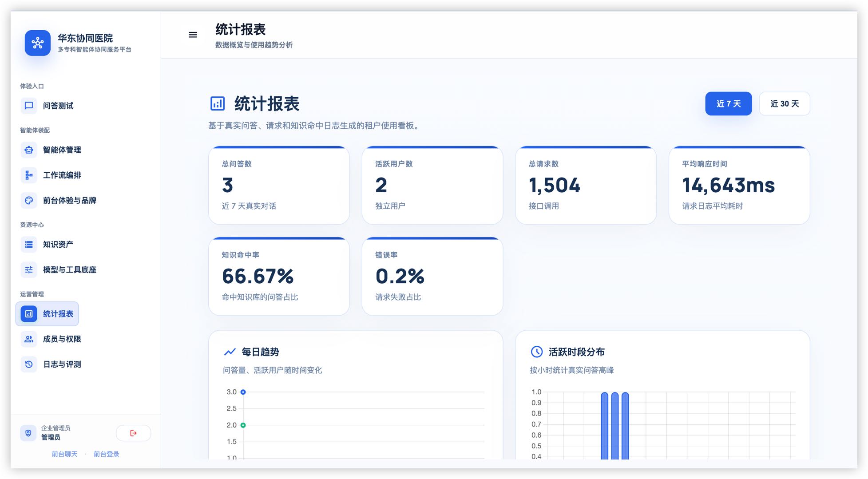Click the trend line icon beside 每日趋势
Viewport: 868px width, 479px height.
click(x=230, y=352)
